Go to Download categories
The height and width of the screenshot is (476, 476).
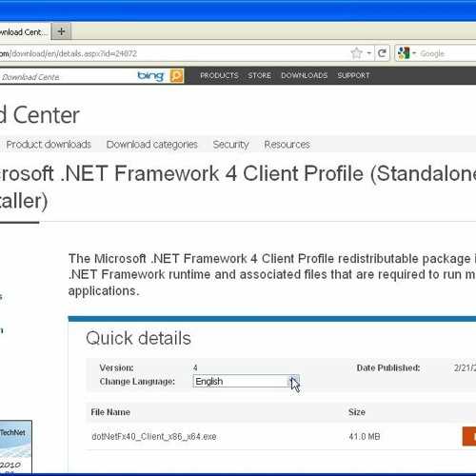click(x=152, y=145)
